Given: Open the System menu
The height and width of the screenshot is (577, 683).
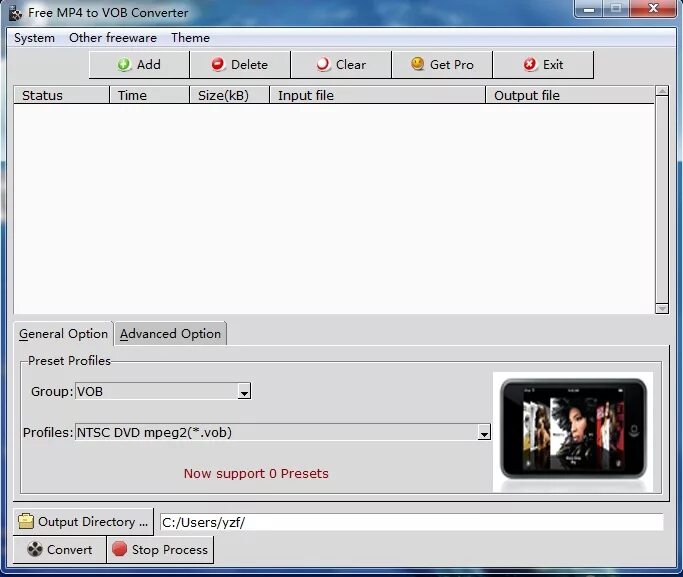Looking at the screenshot, I should click(34, 38).
